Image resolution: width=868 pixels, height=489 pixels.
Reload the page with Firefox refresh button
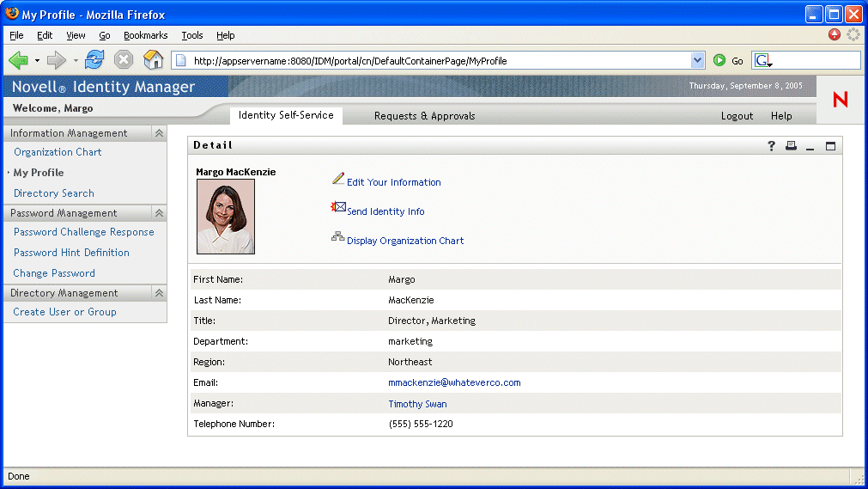(x=94, y=60)
